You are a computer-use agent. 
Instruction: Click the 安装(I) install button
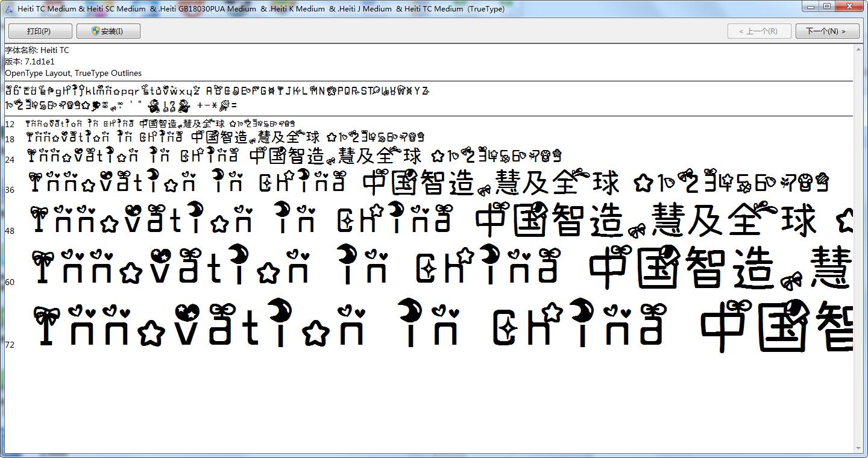pyautogui.click(x=108, y=31)
